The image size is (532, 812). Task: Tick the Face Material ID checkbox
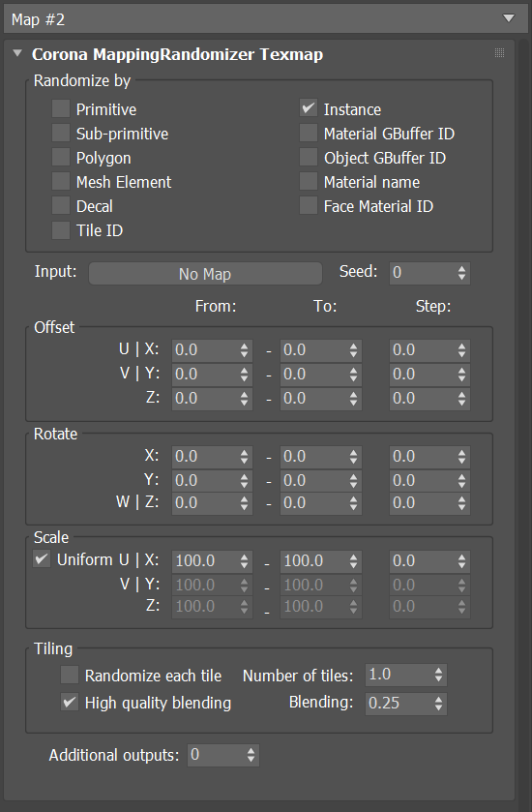(x=309, y=206)
